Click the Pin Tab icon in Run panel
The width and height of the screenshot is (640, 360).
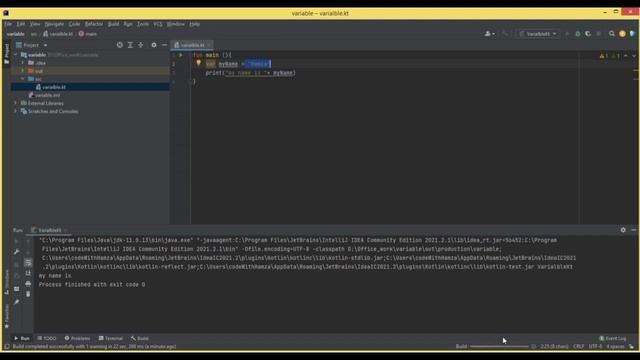(x=17, y=302)
